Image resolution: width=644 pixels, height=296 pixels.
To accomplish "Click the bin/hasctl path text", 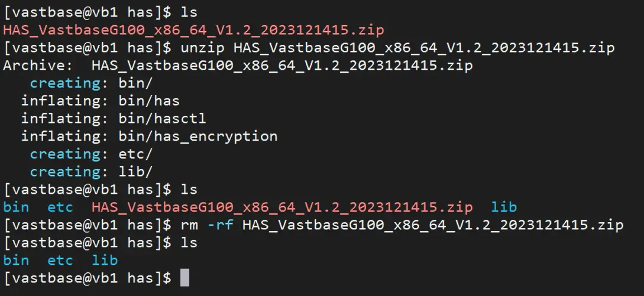I will point(162,118).
